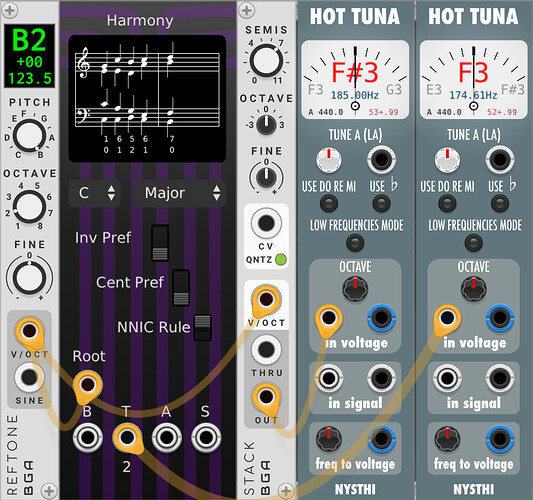Click the F3 Hot Tuna TUNE A knob

[x=447, y=159]
